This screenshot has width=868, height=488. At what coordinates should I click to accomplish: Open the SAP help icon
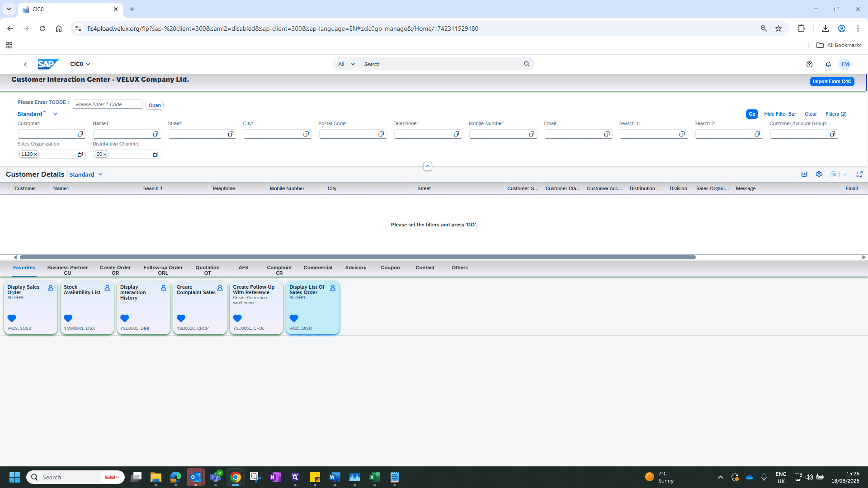[x=809, y=64]
